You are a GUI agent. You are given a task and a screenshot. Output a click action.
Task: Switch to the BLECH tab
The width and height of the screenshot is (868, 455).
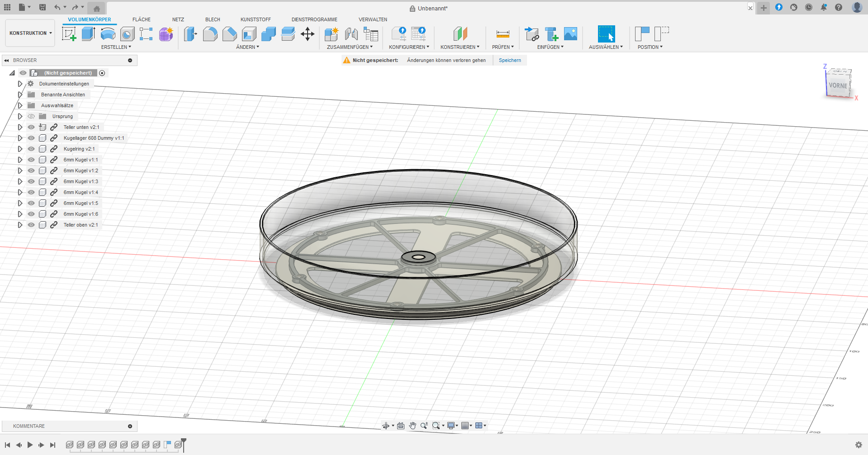[213, 19]
